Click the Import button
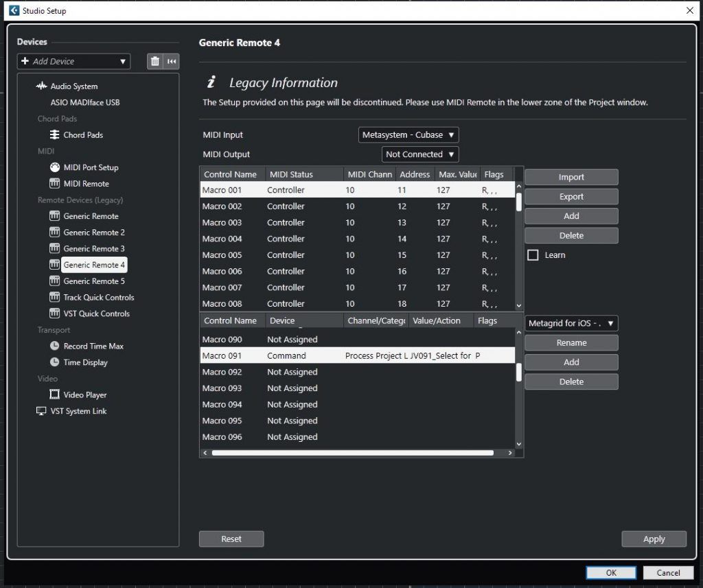 pyautogui.click(x=571, y=177)
